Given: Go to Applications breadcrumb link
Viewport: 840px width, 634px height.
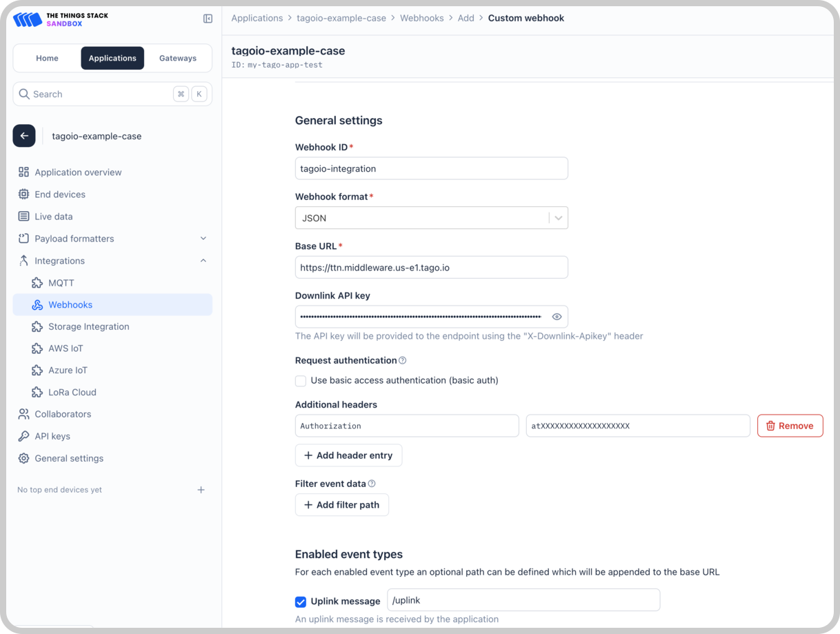Looking at the screenshot, I should [257, 18].
